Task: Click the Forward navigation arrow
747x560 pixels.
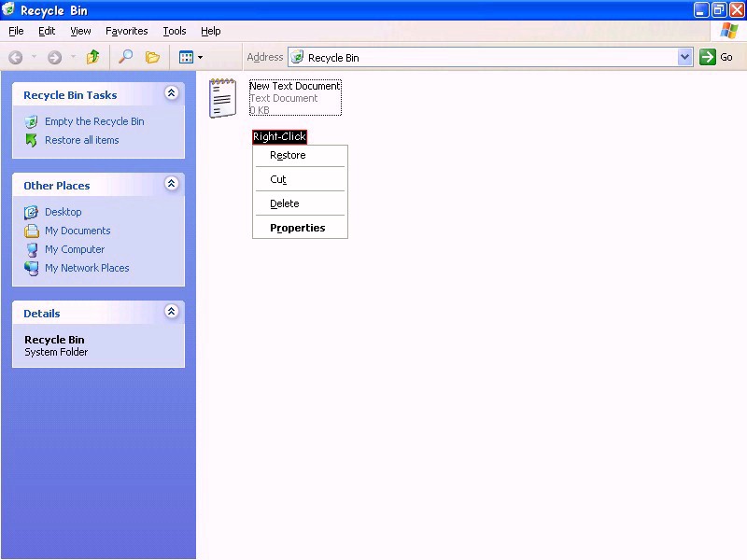Action: [x=54, y=58]
